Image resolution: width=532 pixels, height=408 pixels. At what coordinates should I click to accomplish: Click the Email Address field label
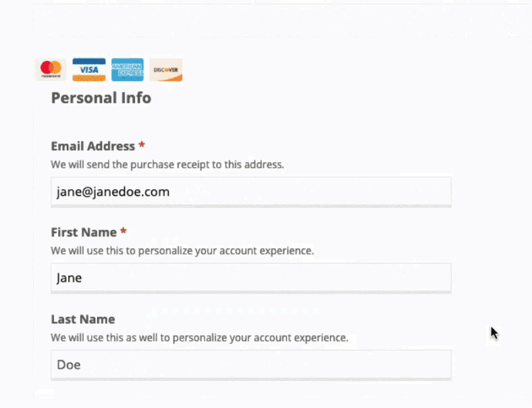coord(93,146)
